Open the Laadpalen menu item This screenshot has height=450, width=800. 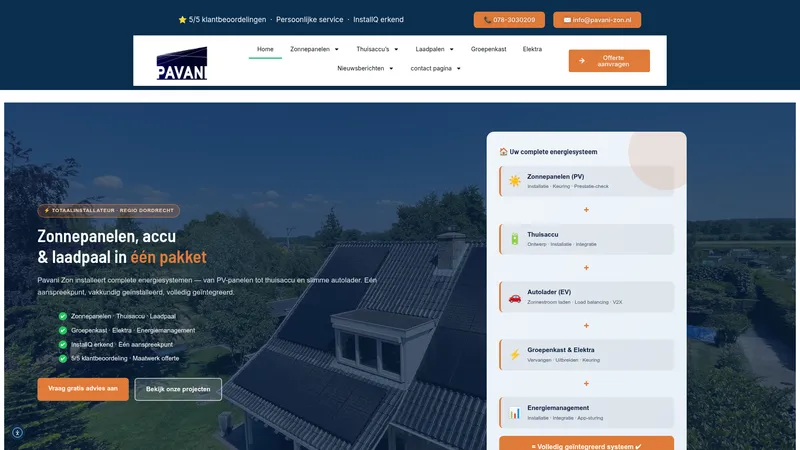click(x=430, y=49)
